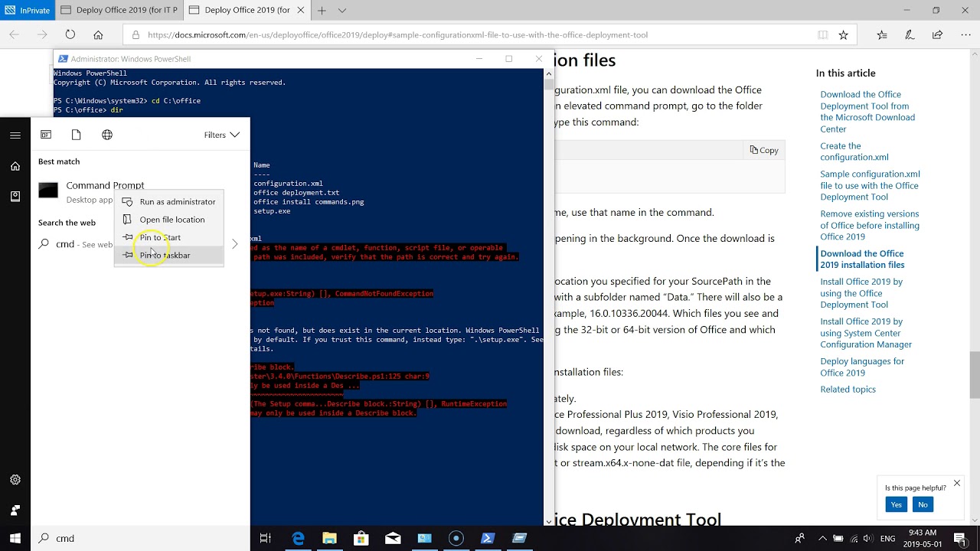This screenshot has width=980, height=551.
Task: Open the tab list dropdown chevron
Action: tap(342, 11)
